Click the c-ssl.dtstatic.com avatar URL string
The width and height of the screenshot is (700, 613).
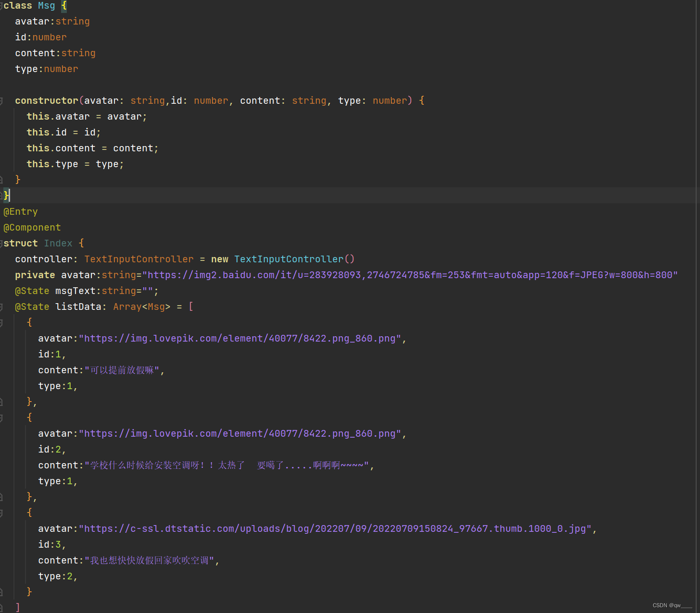click(x=335, y=529)
